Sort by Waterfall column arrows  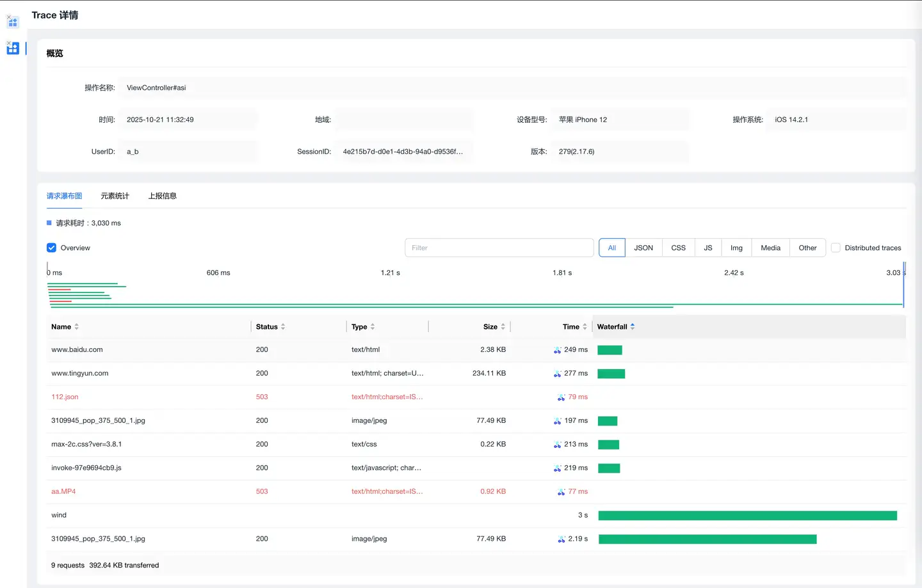pyautogui.click(x=633, y=327)
